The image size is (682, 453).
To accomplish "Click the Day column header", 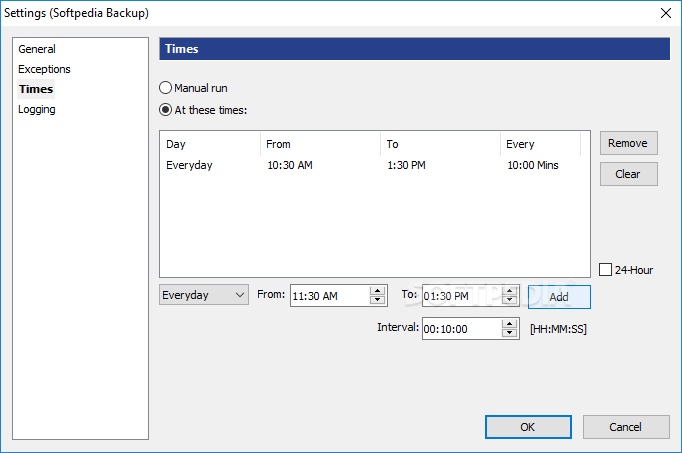I will 211,144.
